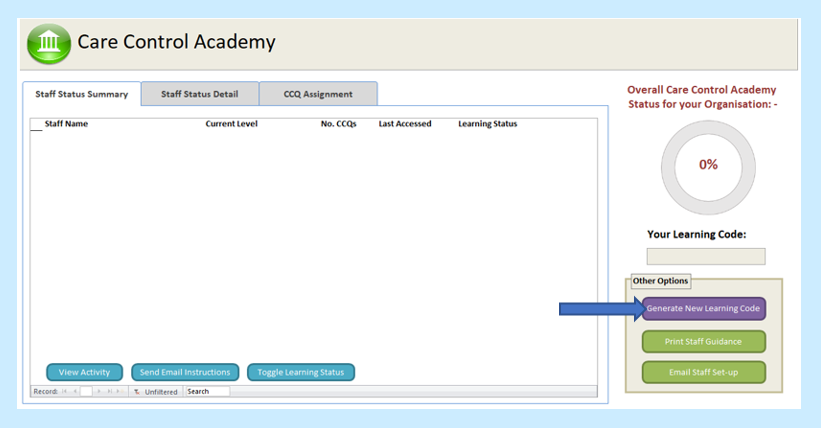Click the 0% overall status progress ring
The width and height of the screenshot is (821, 428).
(x=708, y=165)
